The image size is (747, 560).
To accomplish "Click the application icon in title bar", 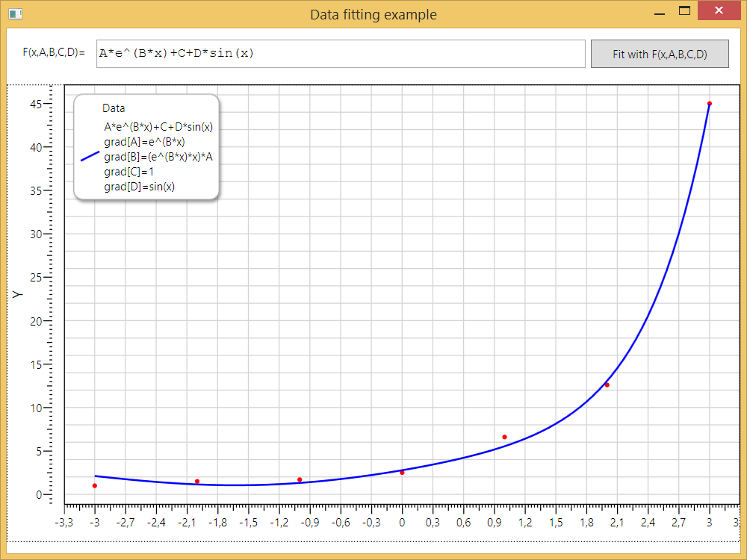I will [x=15, y=14].
